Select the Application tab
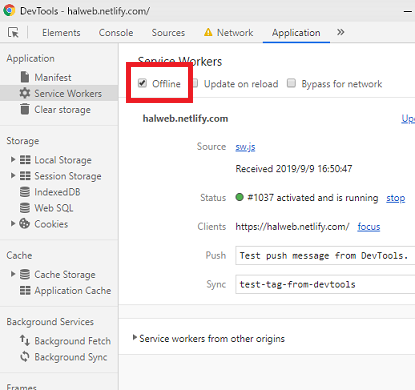This screenshot has height=390, width=415. [x=296, y=33]
